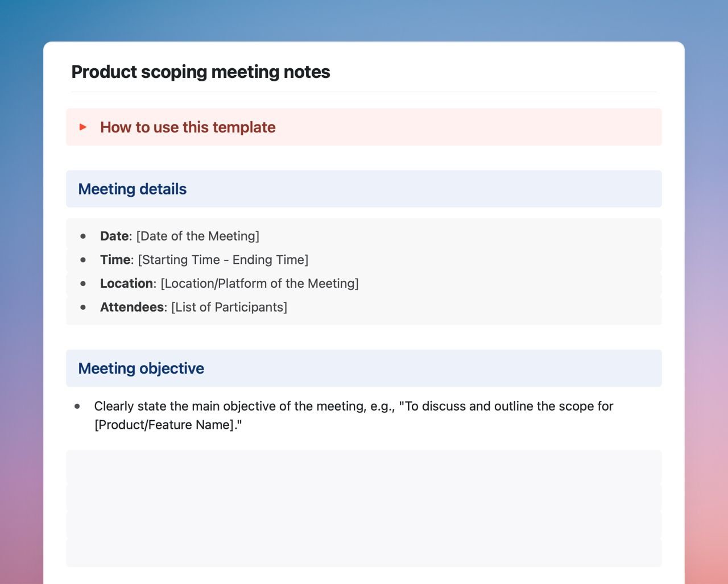Click the List of Participants placeholder
This screenshot has width=728, height=584.
click(229, 307)
